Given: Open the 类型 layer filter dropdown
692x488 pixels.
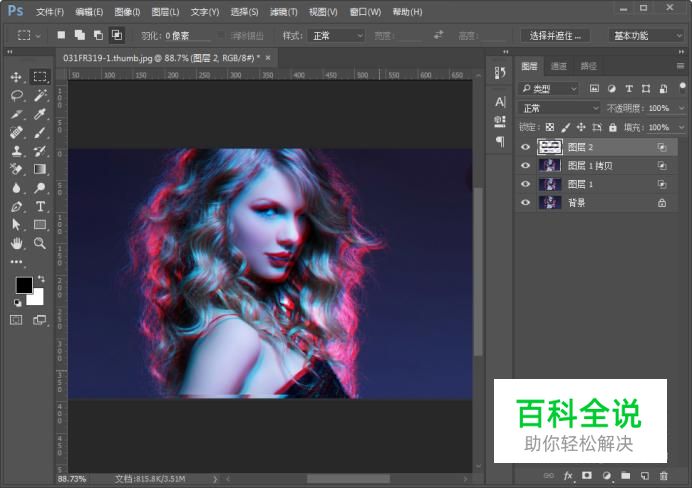Looking at the screenshot, I should pyautogui.click(x=549, y=89).
